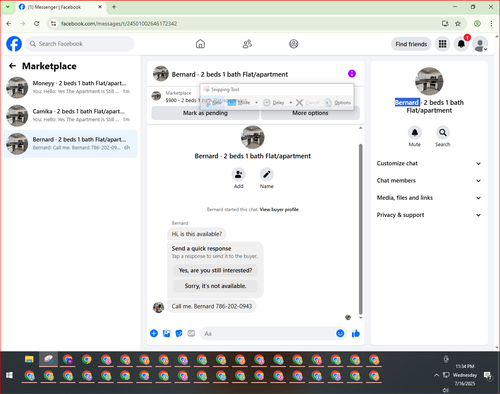Open a new browser tab

click(x=114, y=7)
